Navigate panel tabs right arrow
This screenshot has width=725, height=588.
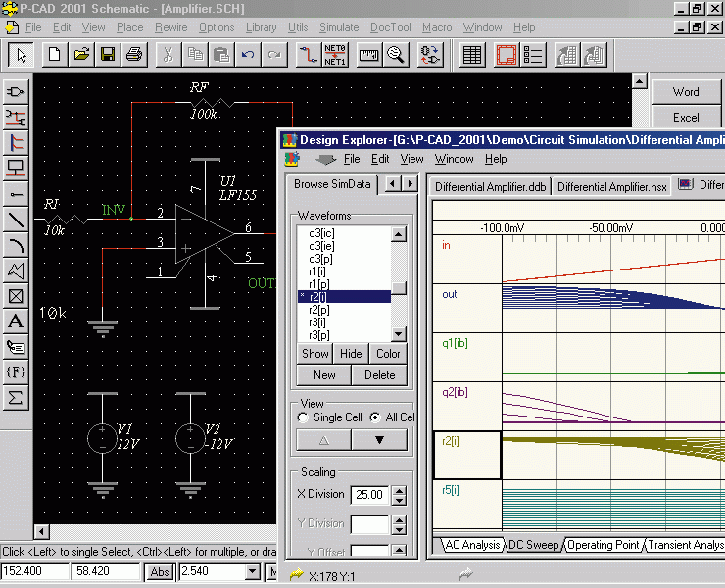pyautogui.click(x=410, y=183)
